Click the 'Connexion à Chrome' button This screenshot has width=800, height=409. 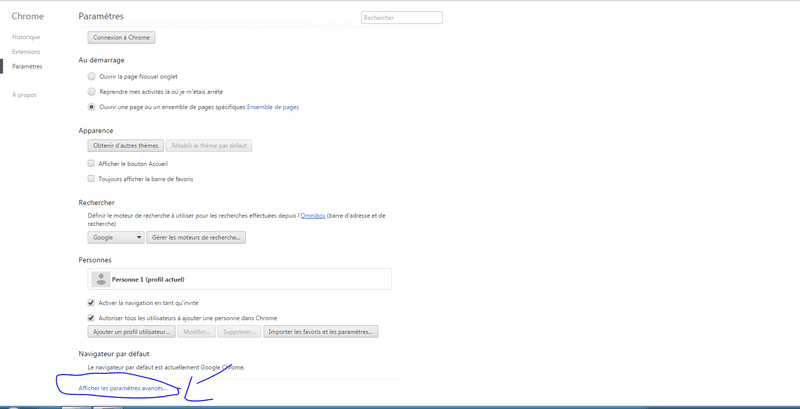[x=121, y=38]
